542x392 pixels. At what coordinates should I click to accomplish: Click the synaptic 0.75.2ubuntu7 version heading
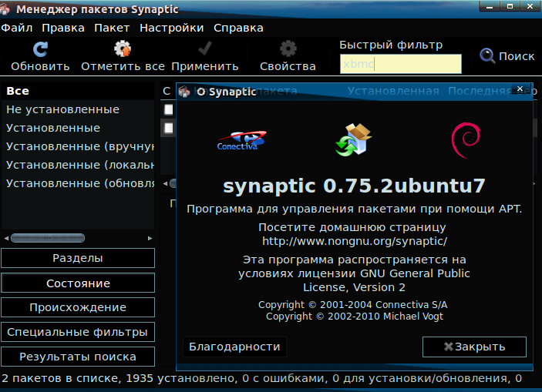tap(354, 186)
